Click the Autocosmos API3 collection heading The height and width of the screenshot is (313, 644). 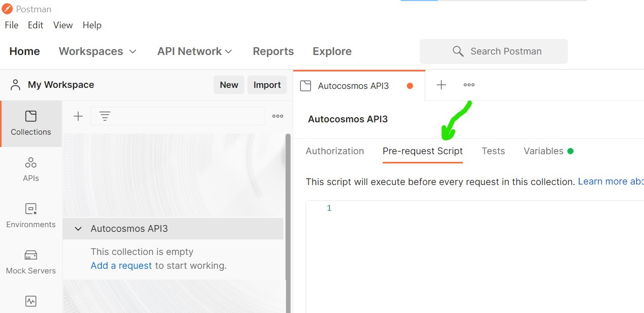348,119
